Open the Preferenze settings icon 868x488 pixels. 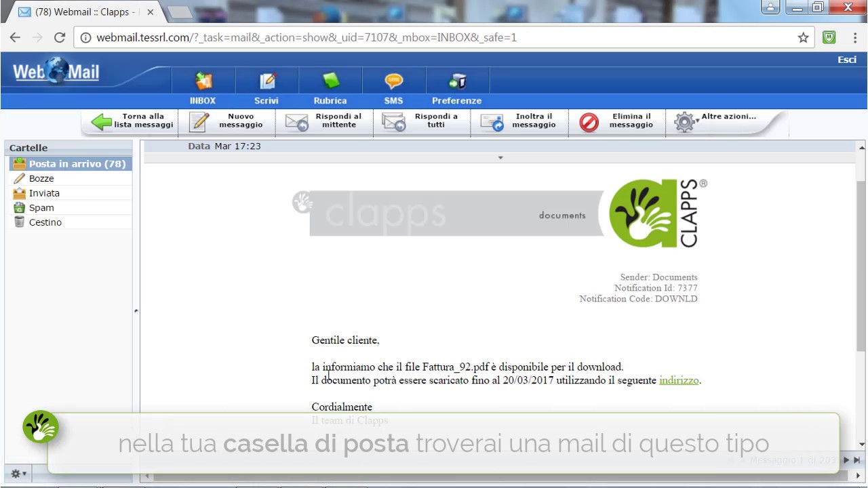[x=457, y=88]
